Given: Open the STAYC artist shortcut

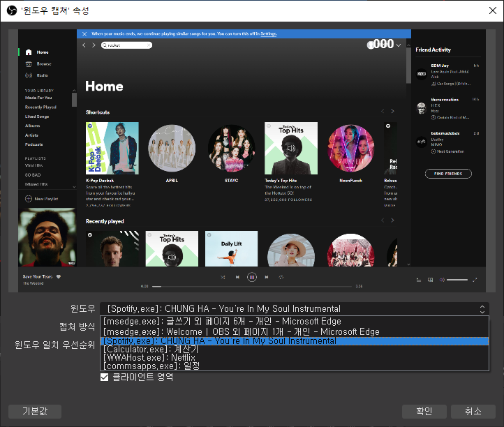Looking at the screenshot, I should point(232,148).
